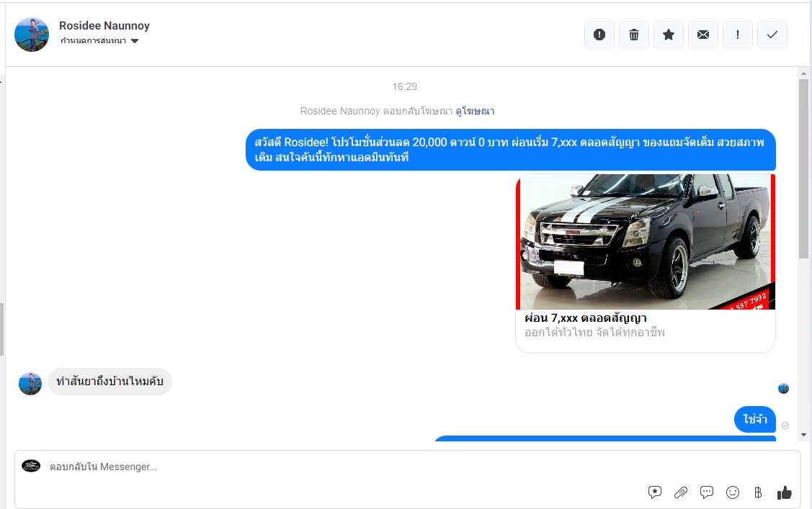Open emoji picker smiley icon

pos(732,492)
